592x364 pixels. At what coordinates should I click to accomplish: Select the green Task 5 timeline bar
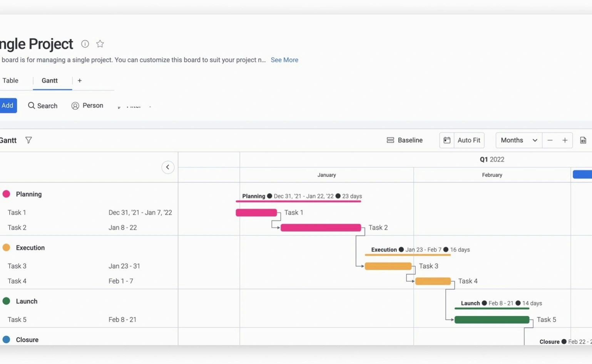coord(492,319)
